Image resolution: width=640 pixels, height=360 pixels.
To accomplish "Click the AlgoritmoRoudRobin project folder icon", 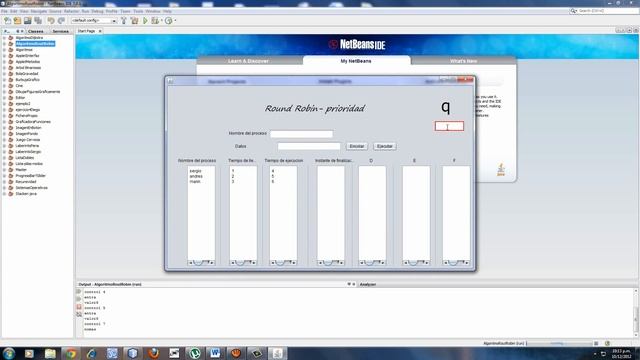I will click(x=11, y=44).
